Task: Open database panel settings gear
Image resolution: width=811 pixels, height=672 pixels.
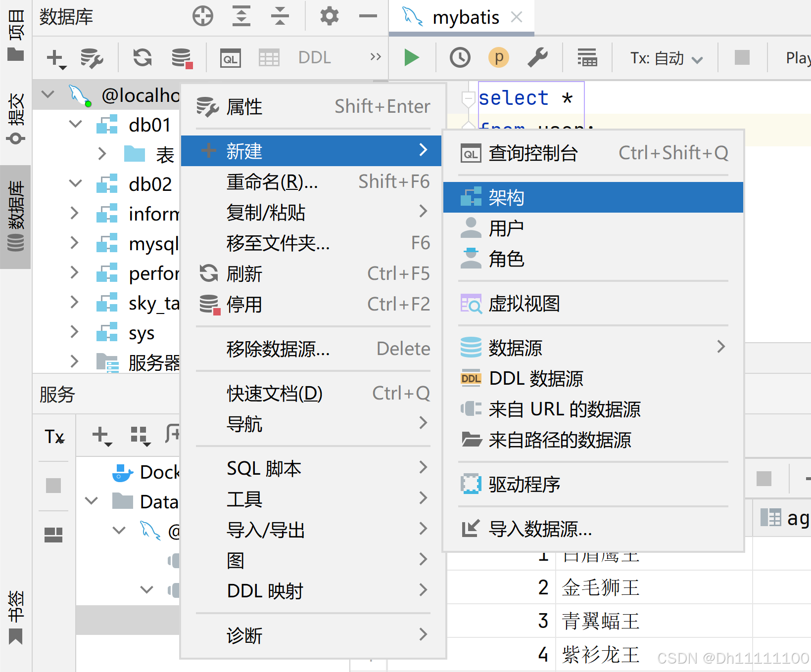Action: pyautogui.click(x=330, y=16)
